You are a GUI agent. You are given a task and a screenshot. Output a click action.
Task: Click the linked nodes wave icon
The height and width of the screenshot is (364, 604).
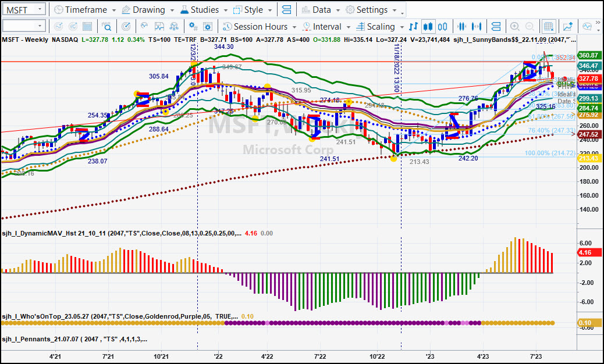[174, 27]
